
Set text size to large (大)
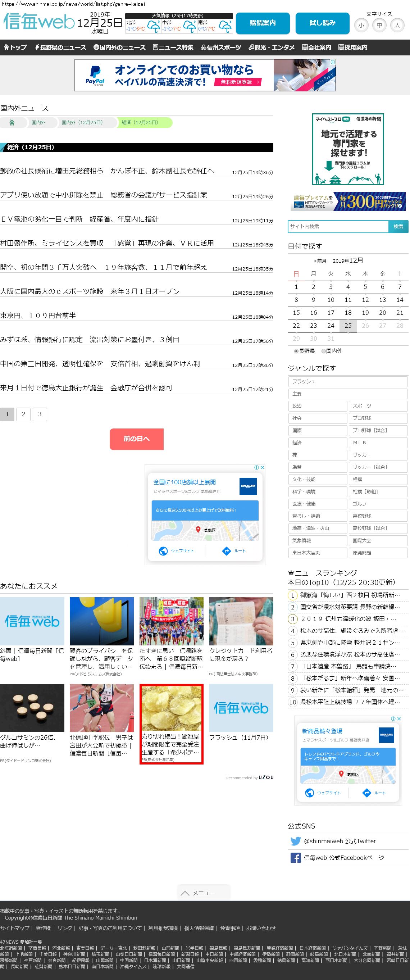(x=397, y=26)
